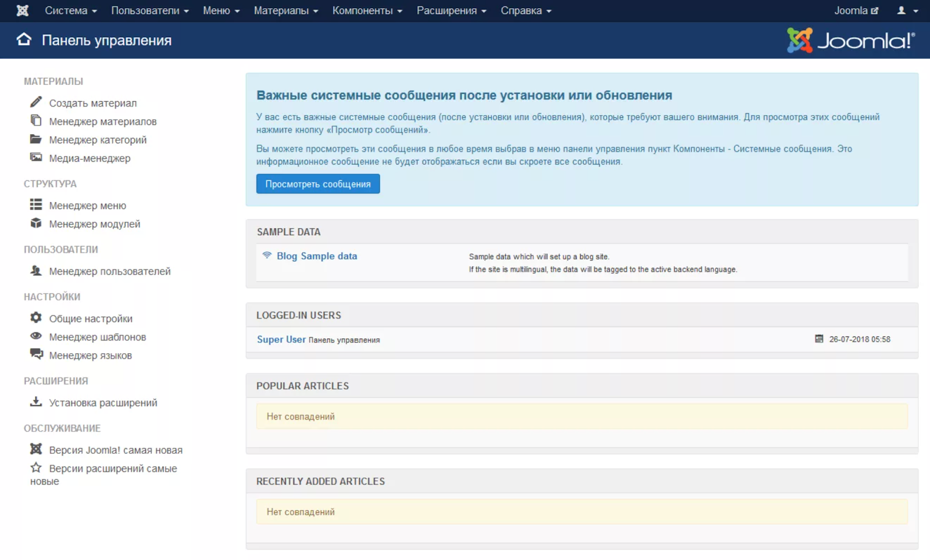
Task: Open the Super User profile link
Action: tap(281, 339)
